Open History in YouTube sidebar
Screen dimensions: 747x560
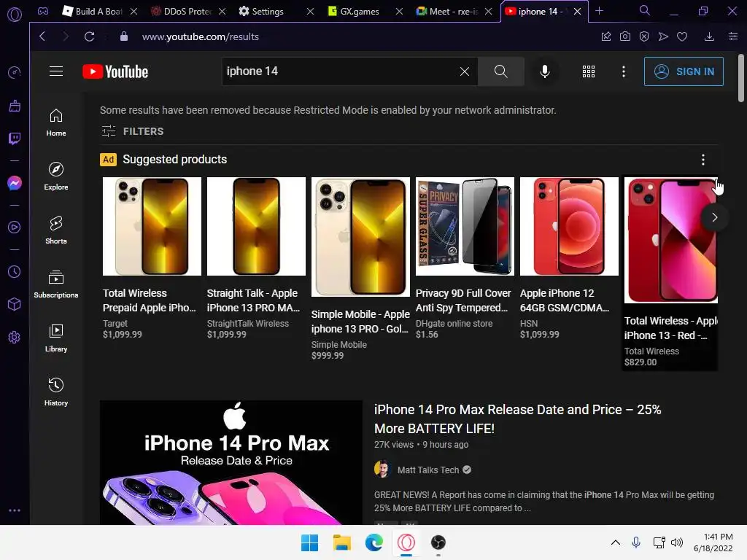[x=56, y=392]
